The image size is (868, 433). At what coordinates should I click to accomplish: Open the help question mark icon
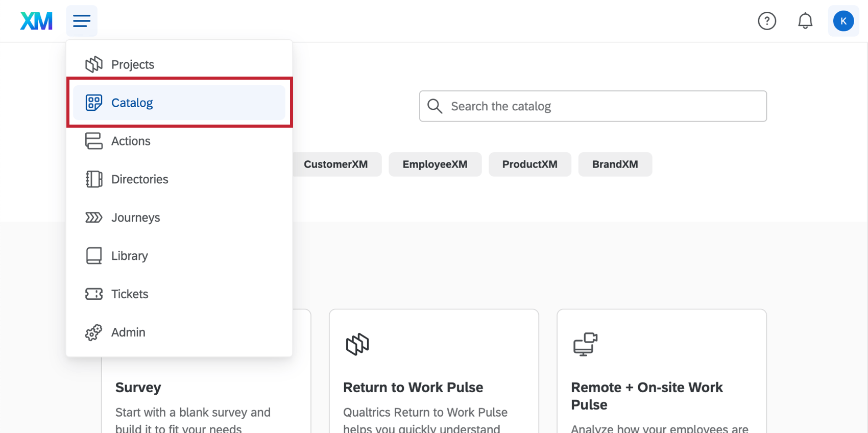click(767, 21)
